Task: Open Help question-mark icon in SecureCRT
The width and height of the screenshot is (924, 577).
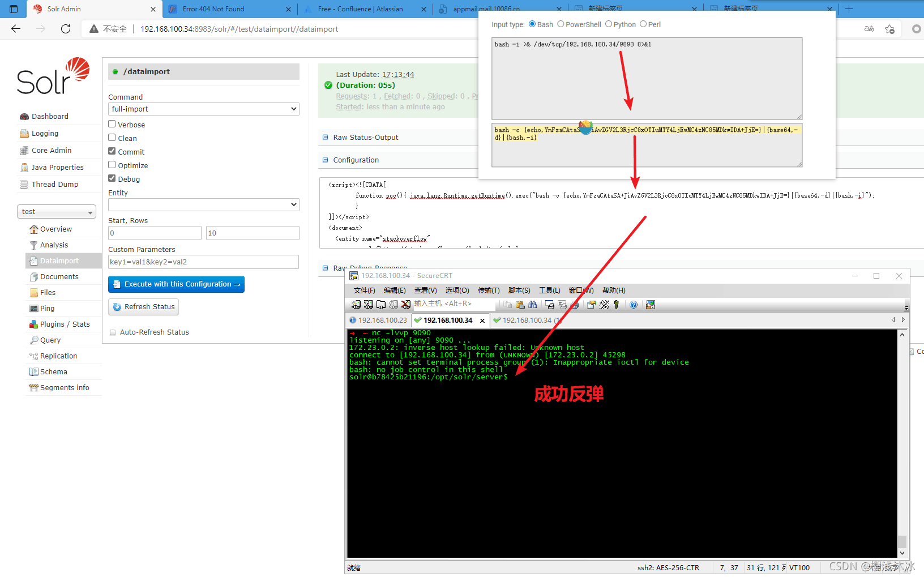Action: [x=634, y=305]
